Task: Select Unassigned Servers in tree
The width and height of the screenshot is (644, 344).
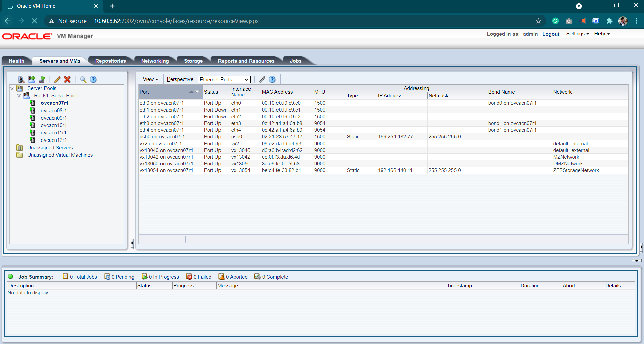Action: (x=50, y=148)
